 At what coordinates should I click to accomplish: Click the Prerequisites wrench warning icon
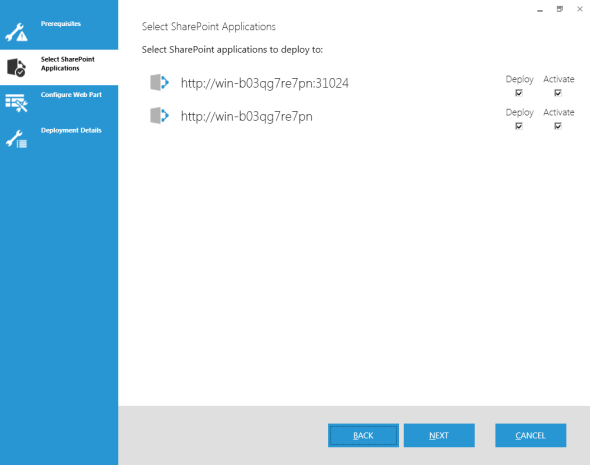pyautogui.click(x=16, y=32)
